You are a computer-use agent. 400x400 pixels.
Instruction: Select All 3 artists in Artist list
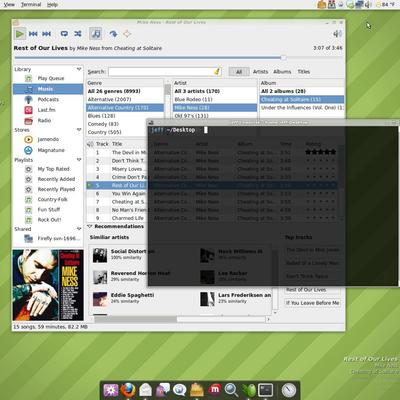coord(215,91)
